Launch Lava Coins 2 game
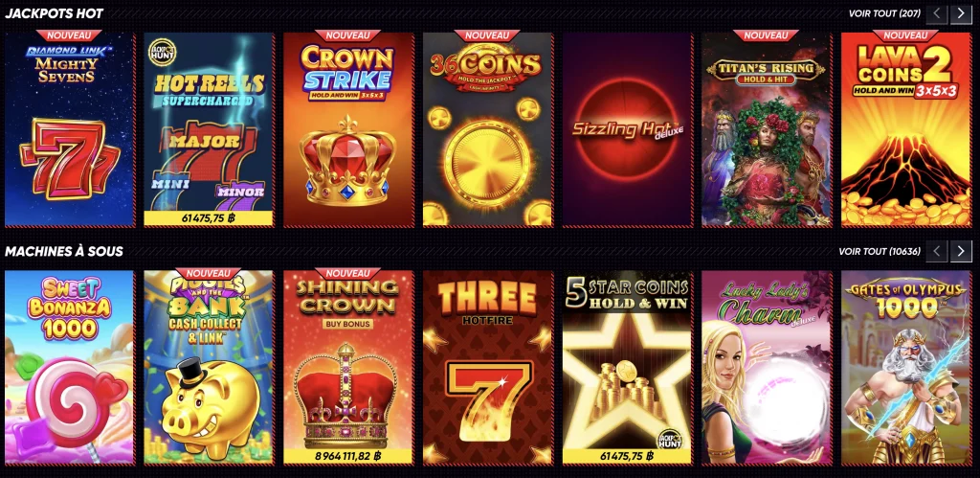Viewport: 980px width, 478px height. point(906,129)
